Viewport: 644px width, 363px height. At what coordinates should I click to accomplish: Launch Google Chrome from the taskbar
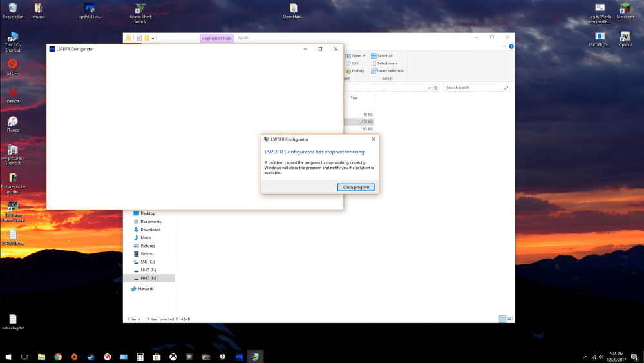coord(58,357)
